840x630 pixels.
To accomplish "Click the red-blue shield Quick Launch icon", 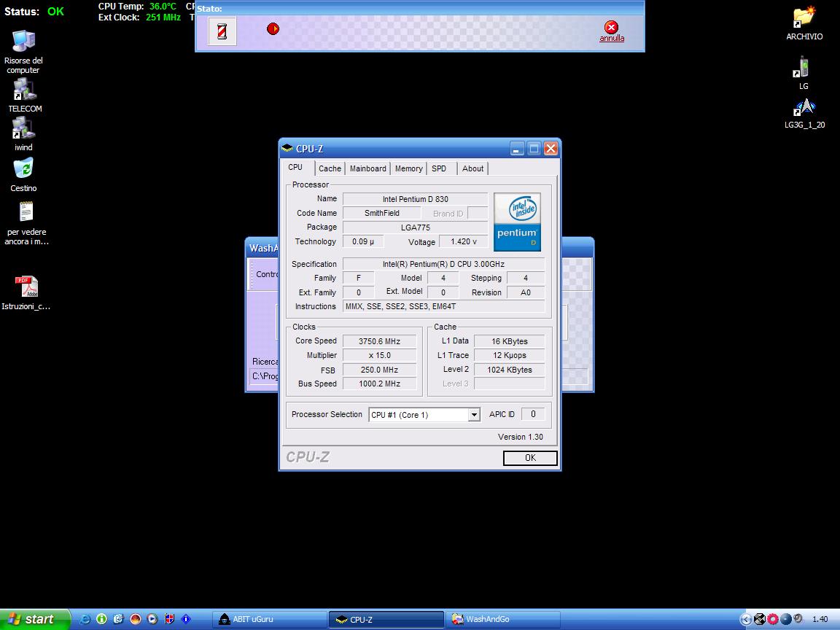I will tap(169, 619).
